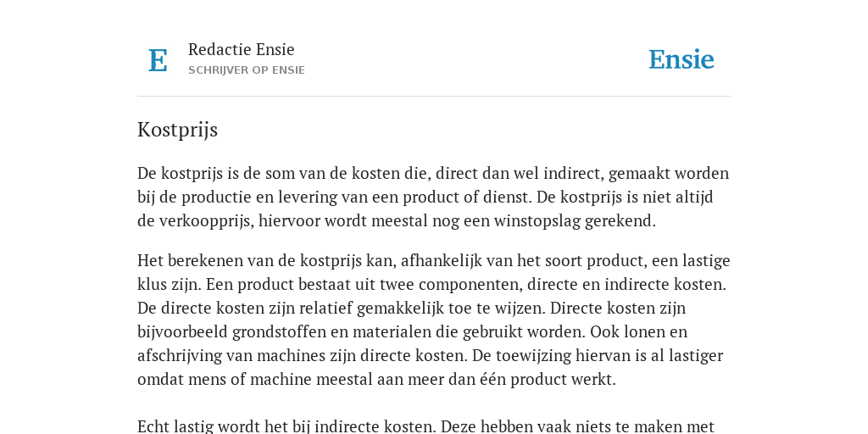868x434 pixels.
Task: Click the first paragraph starting De kostprijs is
Action: [x=433, y=197]
